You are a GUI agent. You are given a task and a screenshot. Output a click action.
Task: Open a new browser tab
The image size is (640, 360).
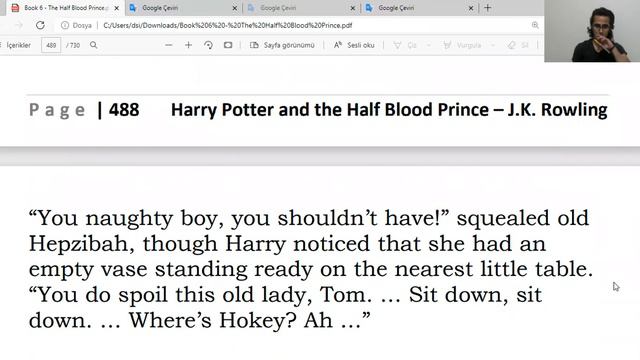(487, 8)
